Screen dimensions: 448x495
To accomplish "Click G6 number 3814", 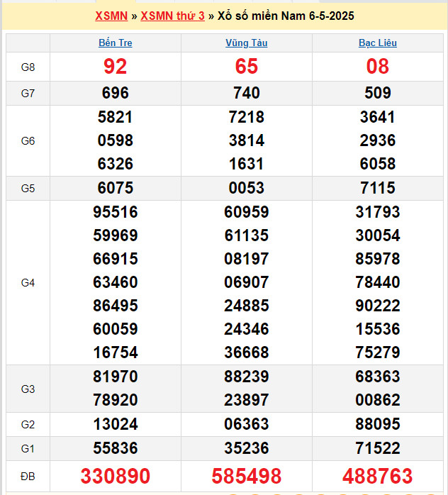I will click(247, 140).
